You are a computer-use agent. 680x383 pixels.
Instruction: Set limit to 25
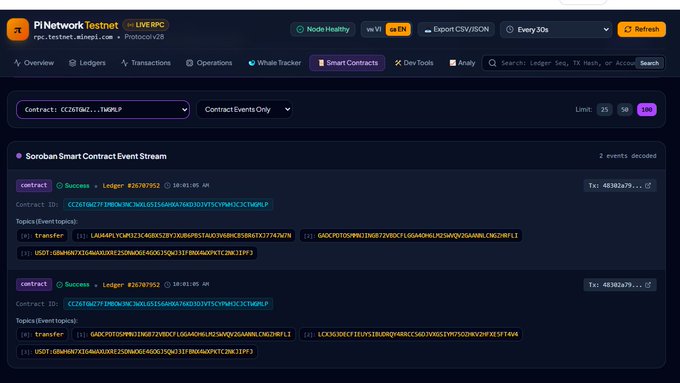(x=604, y=109)
